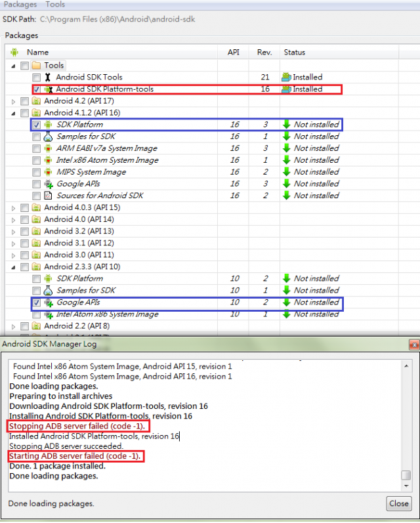This screenshot has height=523, width=420.
Task: Click the API 16 Google APIs icon
Action: pos(49,184)
